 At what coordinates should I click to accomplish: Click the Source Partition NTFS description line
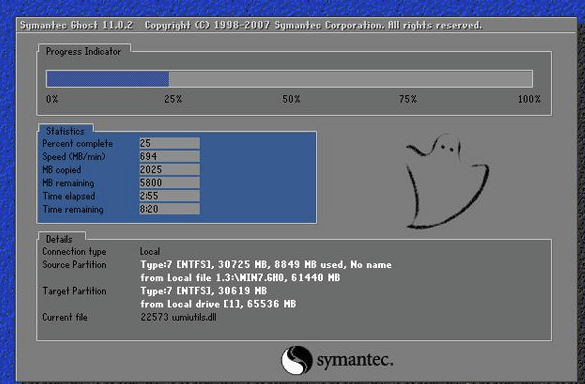coord(266,265)
